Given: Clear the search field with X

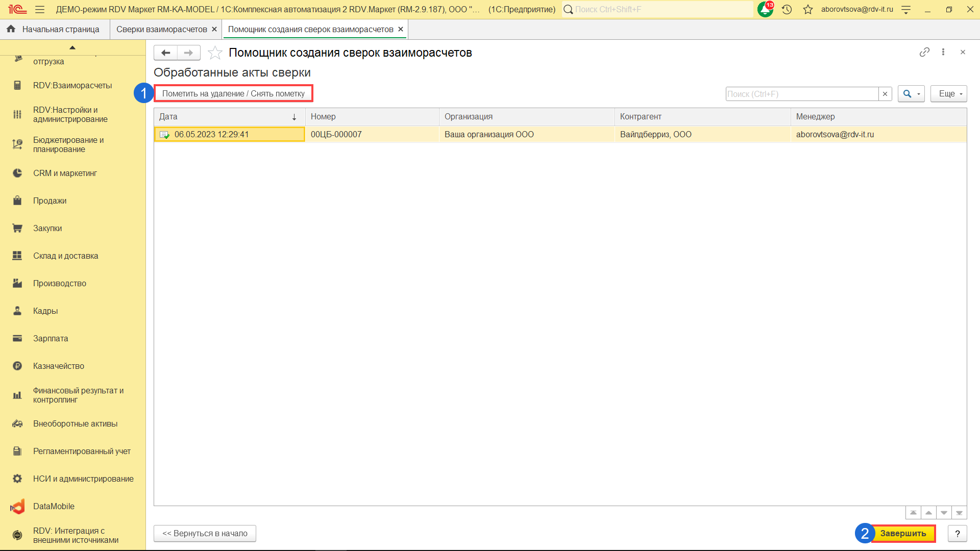Looking at the screenshot, I should pos(885,94).
